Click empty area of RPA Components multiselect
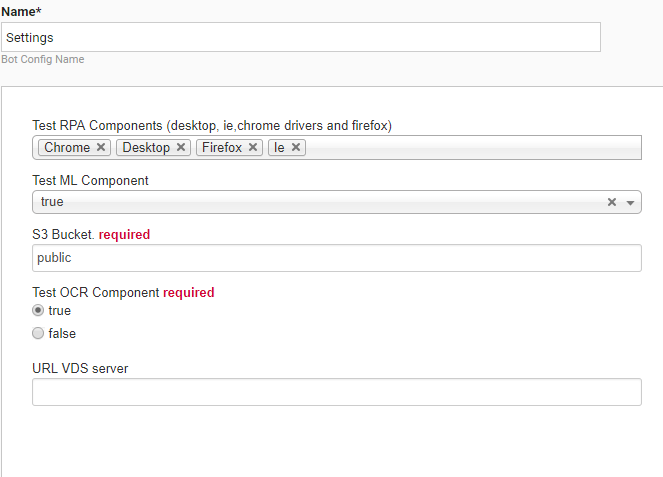The height and width of the screenshot is (477, 663). [x=471, y=148]
